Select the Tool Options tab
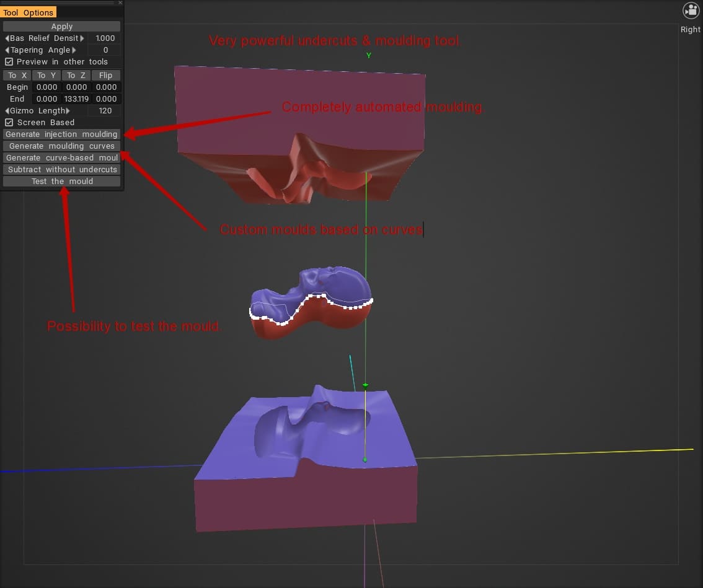Viewport: 703px width, 588px height. click(x=29, y=12)
